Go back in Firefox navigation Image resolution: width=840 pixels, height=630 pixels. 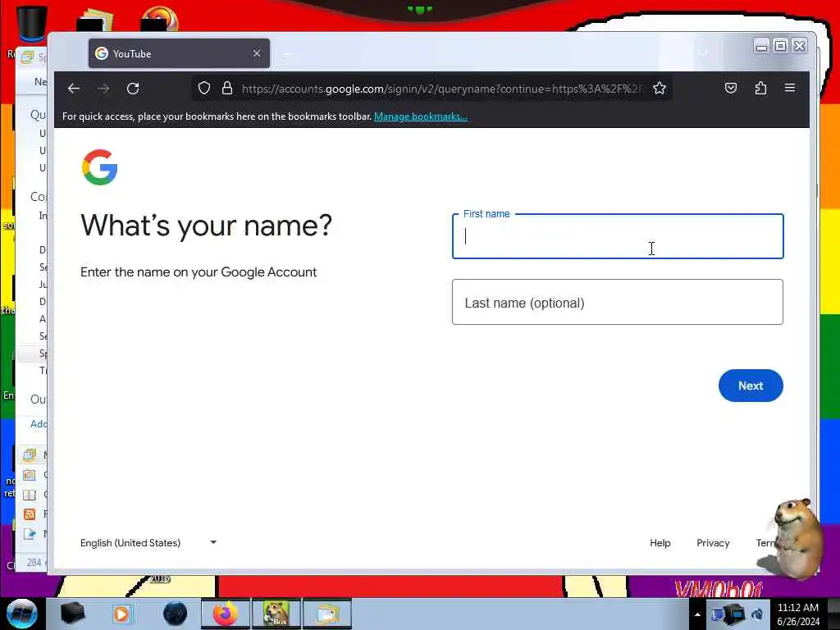tap(74, 89)
